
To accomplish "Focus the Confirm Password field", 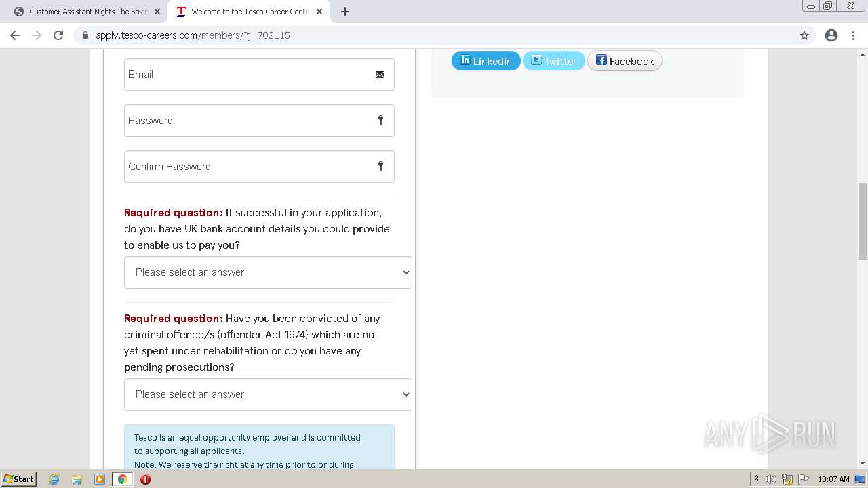I will (x=259, y=167).
